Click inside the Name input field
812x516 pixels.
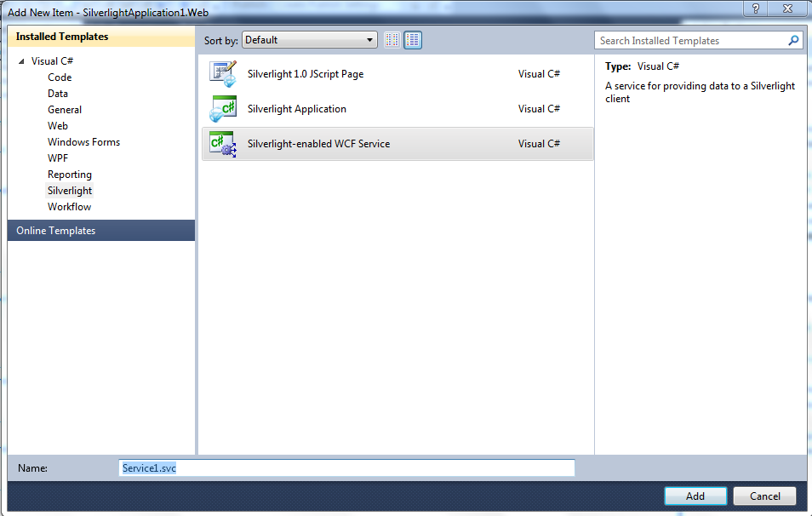click(340, 467)
